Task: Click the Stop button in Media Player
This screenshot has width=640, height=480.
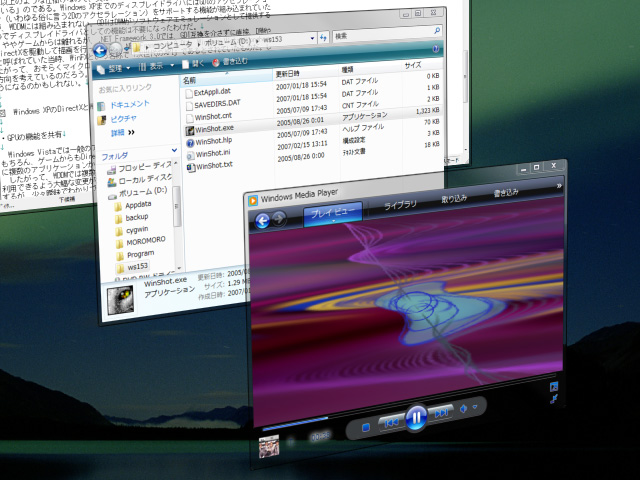Action: pos(366,425)
